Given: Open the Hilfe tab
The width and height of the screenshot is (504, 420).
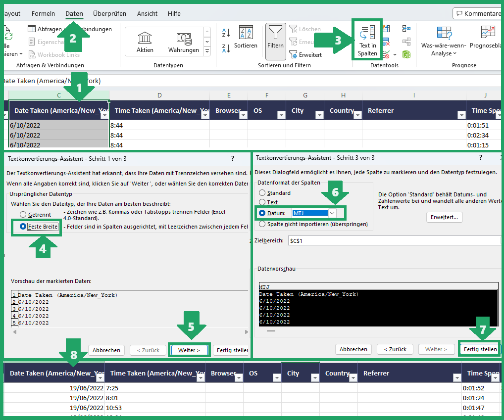Looking at the screenshot, I should click(x=174, y=13).
